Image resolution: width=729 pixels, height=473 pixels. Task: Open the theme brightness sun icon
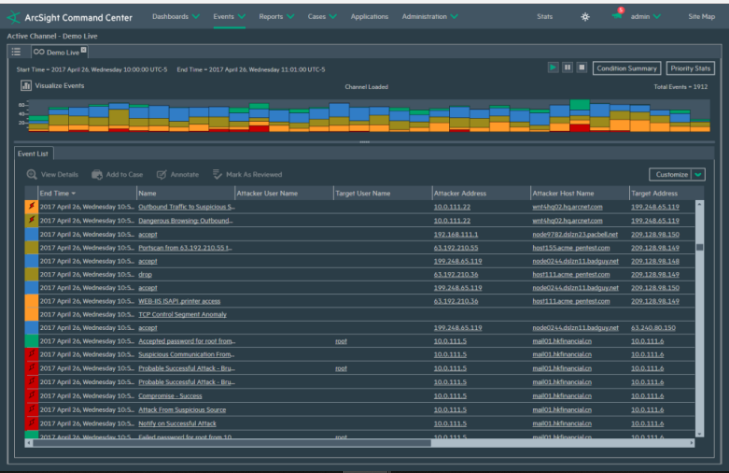tap(585, 17)
